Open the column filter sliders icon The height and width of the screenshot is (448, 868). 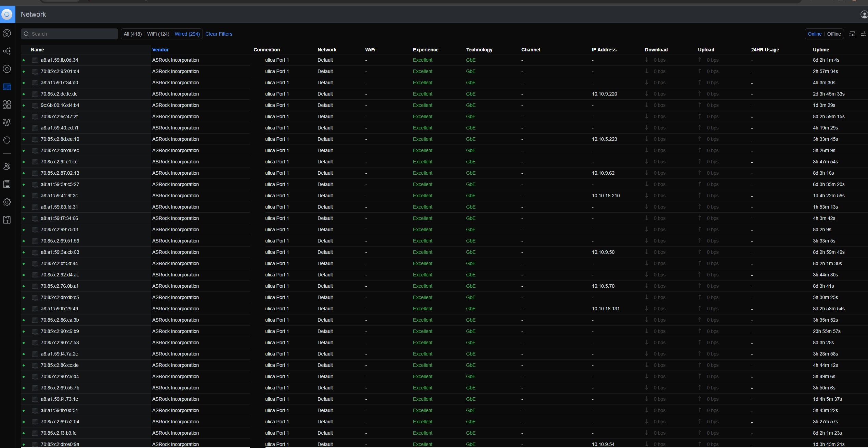pyautogui.click(x=863, y=34)
